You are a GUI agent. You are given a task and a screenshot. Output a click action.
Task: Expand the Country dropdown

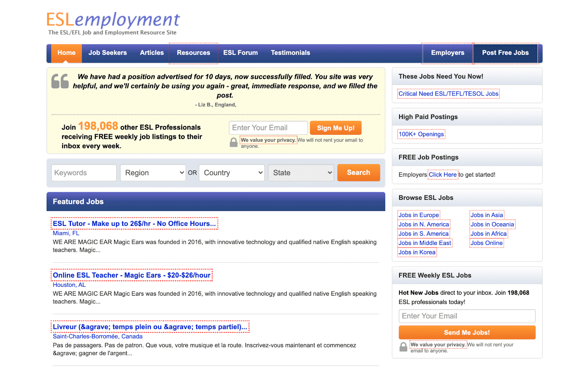tap(232, 173)
